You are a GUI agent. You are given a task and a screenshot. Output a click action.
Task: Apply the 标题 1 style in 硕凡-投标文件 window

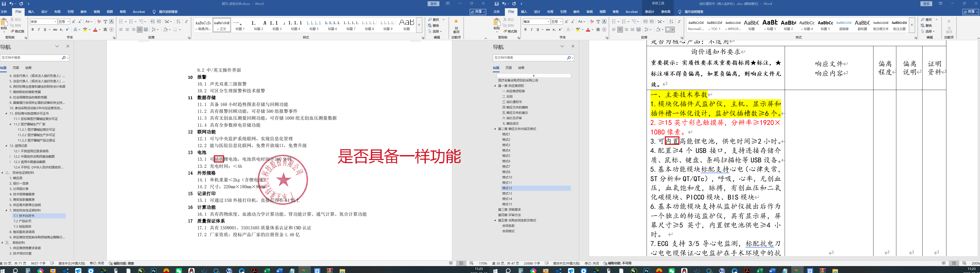(x=240, y=25)
